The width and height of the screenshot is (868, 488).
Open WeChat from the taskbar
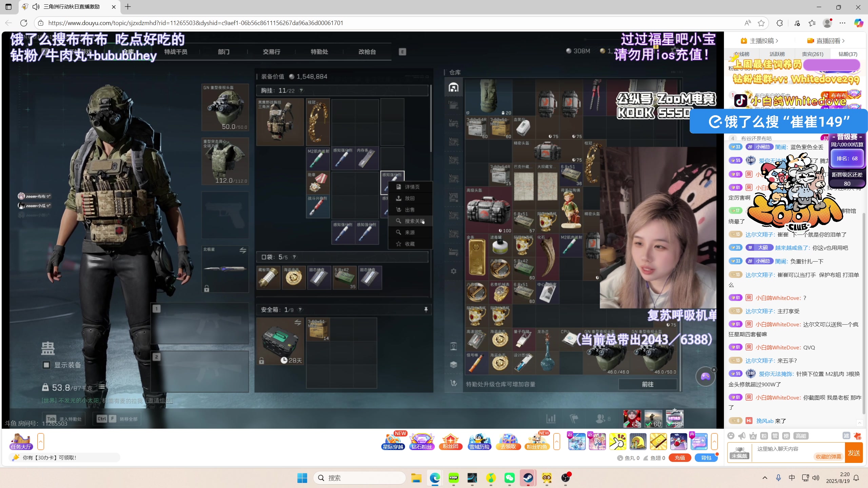pyautogui.click(x=510, y=478)
